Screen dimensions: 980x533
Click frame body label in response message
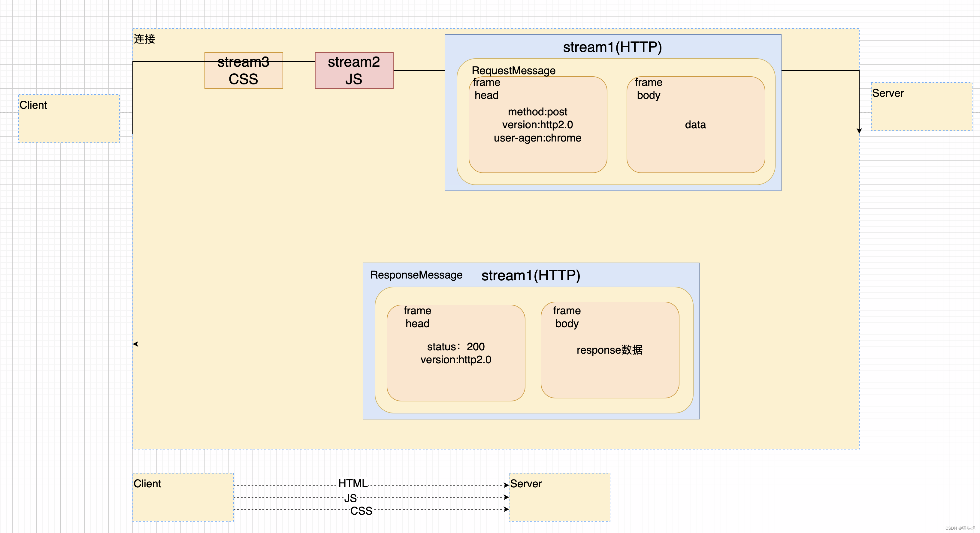point(567,317)
